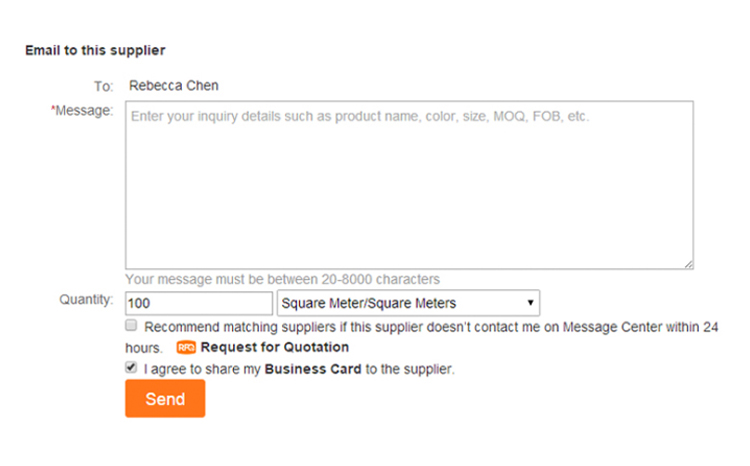Click the 20-8000 characters hint text
The height and width of the screenshot is (466, 750).
[283, 279]
